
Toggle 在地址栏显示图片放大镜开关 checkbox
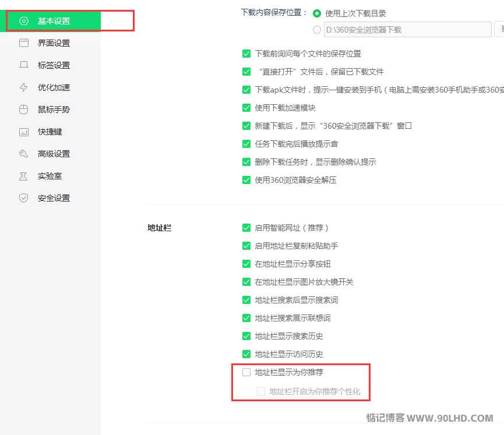(246, 282)
